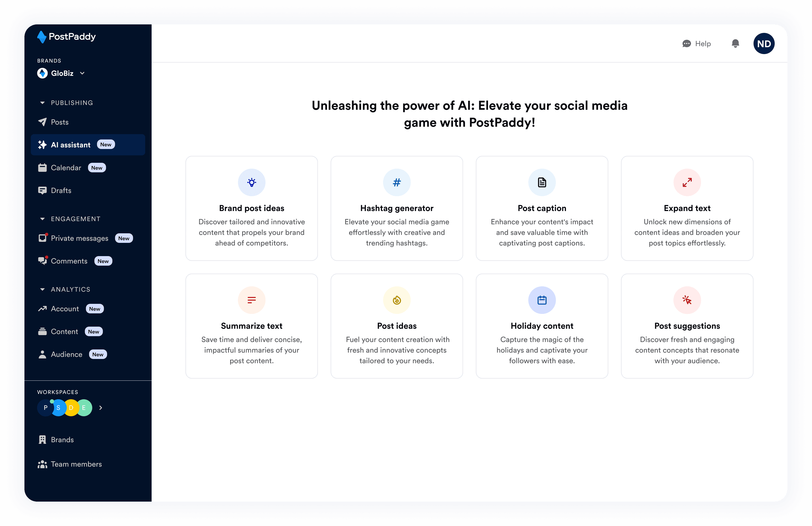Select the Holiday content calendar icon

click(x=542, y=300)
